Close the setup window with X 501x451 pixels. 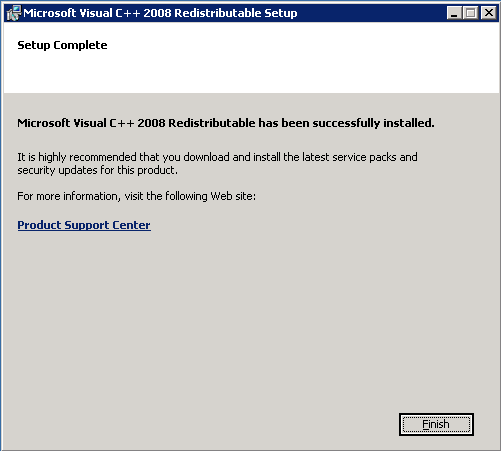coord(489,13)
